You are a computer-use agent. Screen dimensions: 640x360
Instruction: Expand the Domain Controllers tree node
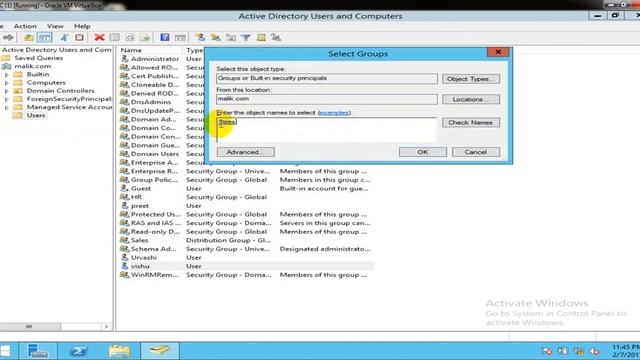[x=7, y=91]
